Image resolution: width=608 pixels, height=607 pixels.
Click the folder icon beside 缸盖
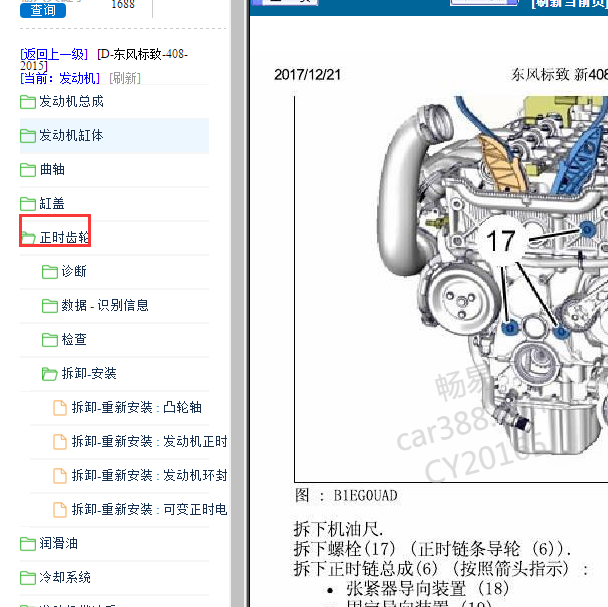click(28, 204)
